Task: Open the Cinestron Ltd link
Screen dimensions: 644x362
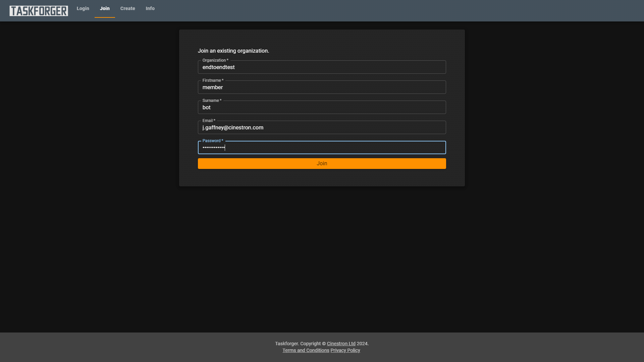Action: tap(341, 344)
